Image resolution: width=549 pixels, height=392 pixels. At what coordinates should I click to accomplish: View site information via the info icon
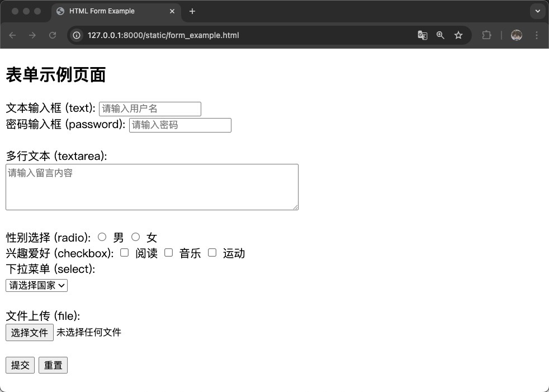[75, 35]
